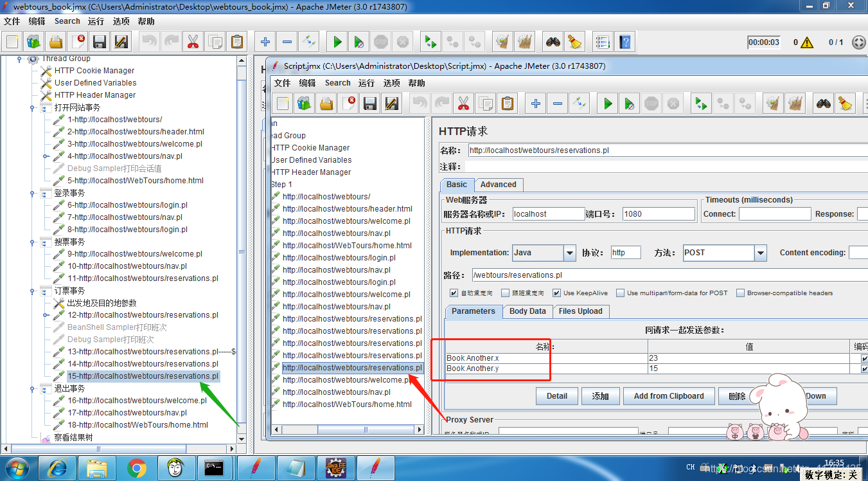Enable Browser-compatible headers checkbox
The image size is (868, 481).
(741, 293)
